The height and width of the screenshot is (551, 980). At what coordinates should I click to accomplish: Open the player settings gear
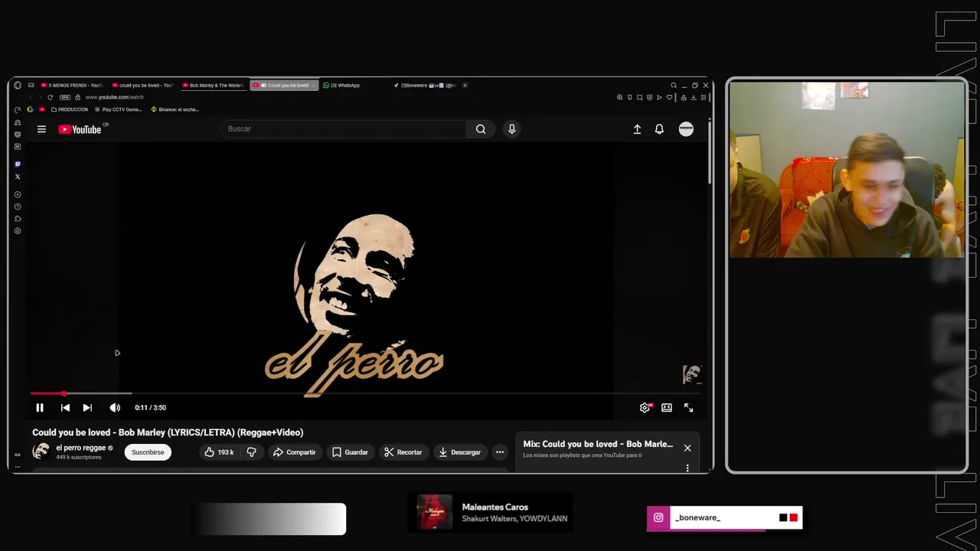[x=645, y=408]
